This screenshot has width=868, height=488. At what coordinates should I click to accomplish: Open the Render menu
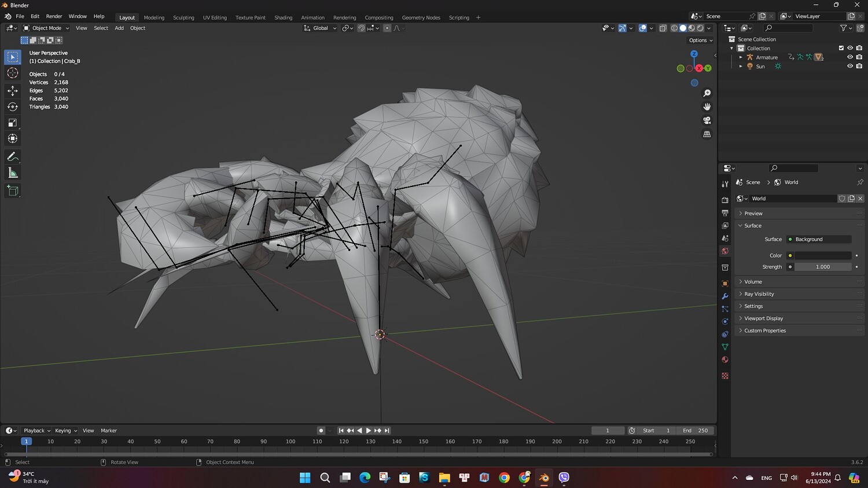tap(54, 16)
